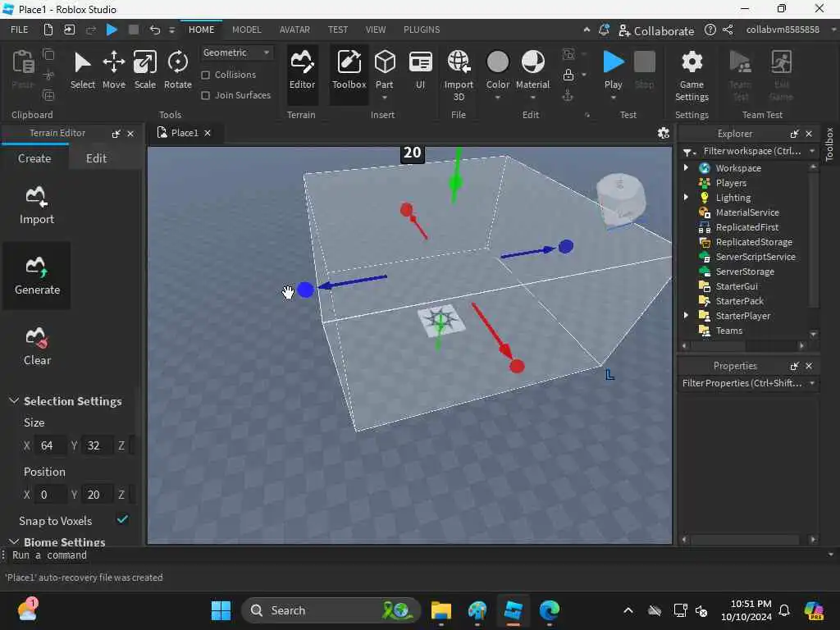Activate the Scale tool
The width and height of the screenshot is (840, 630).
tap(144, 71)
